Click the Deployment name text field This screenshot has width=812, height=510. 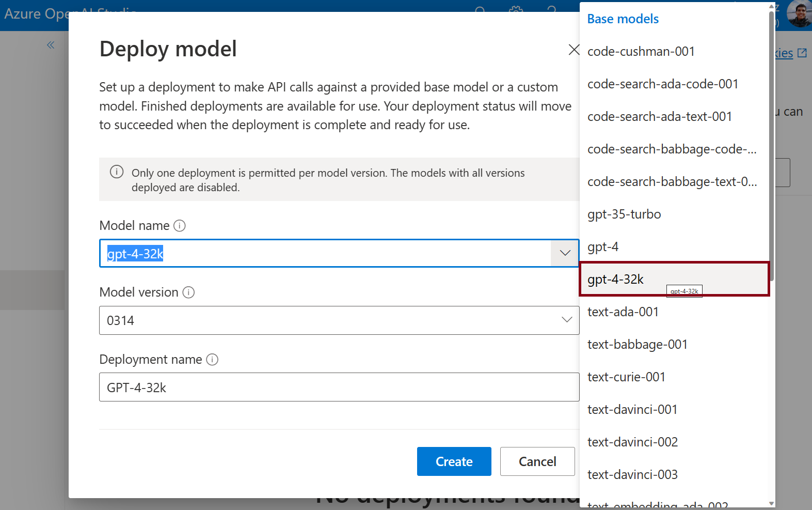[x=339, y=388]
